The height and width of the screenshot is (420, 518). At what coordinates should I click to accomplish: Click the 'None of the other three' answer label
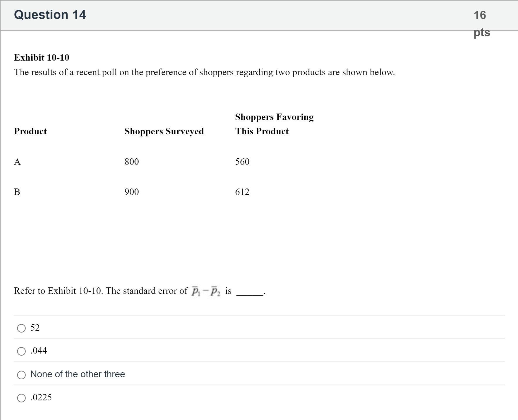point(78,374)
